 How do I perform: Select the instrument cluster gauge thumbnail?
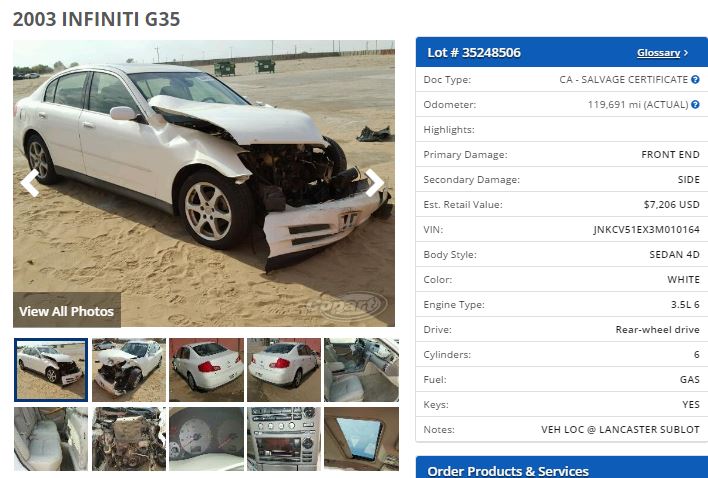click(206, 439)
